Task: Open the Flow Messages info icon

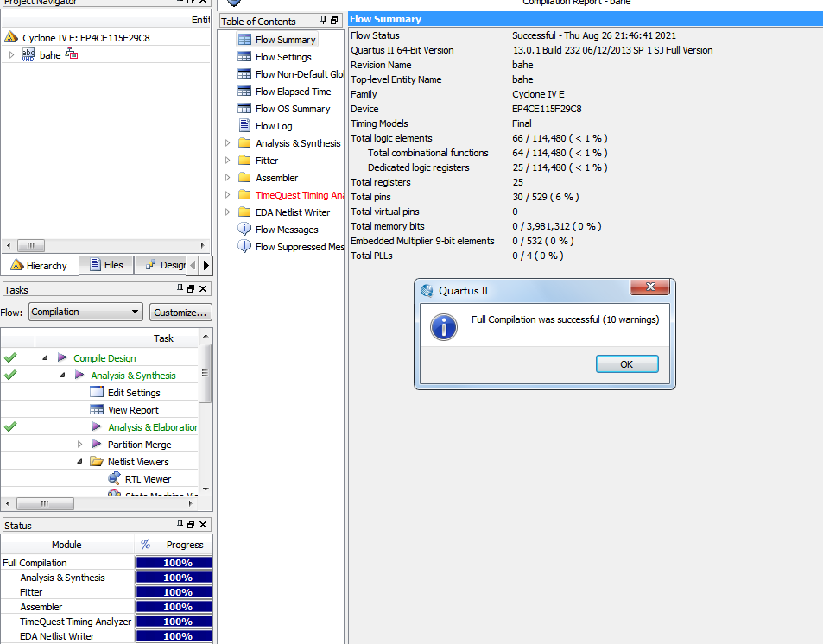Action: coord(244,229)
